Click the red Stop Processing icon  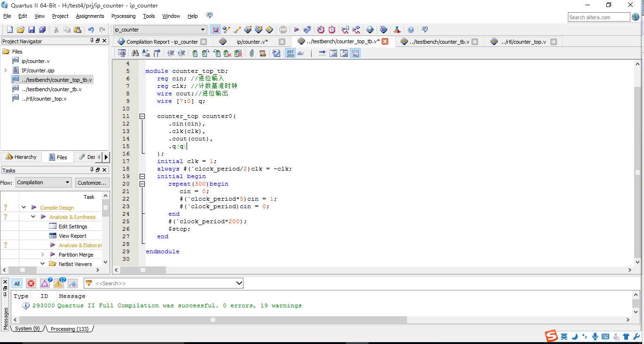[x=283, y=30]
